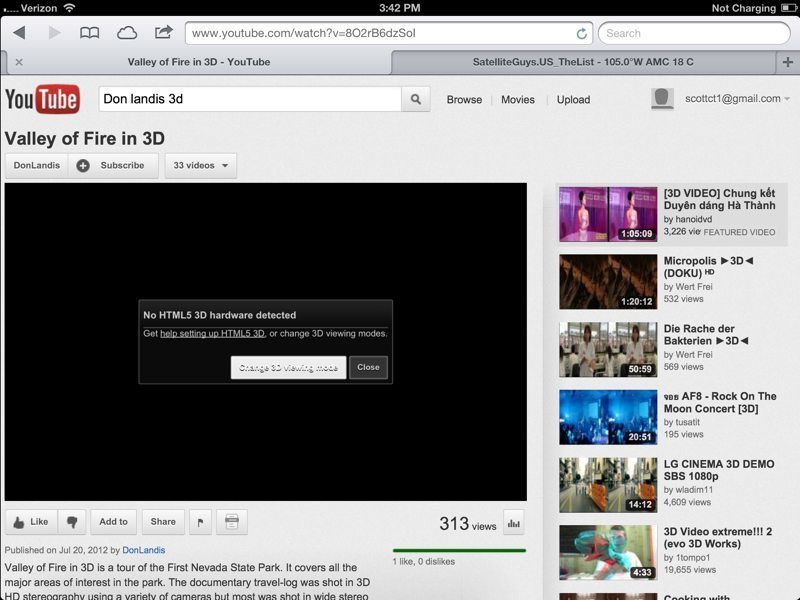
Task: Tap the Safari Search field
Action: pos(694,34)
